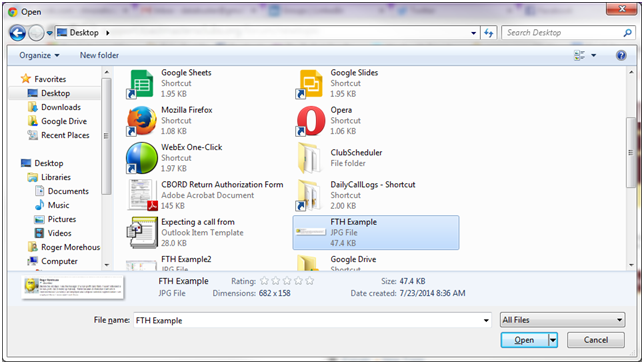Click the New folder button
Screen dimensions: 644x364
pos(99,55)
